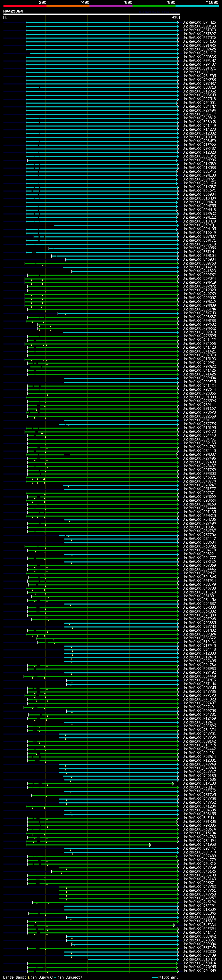Select hit UniRef100_Q1EP00
Viewport: 222px width, 980px height.
point(199,145)
